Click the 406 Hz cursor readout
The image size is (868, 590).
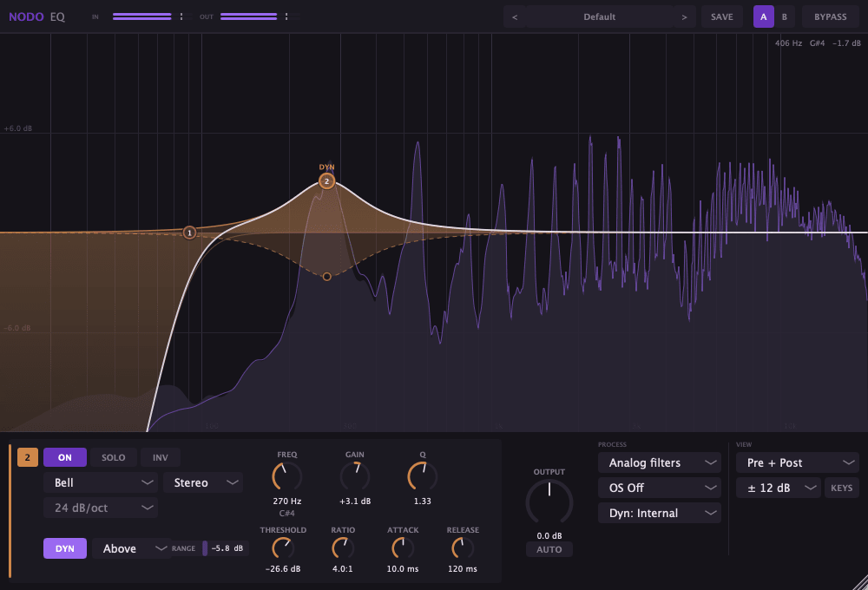pyautogui.click(x=788, y=43)
